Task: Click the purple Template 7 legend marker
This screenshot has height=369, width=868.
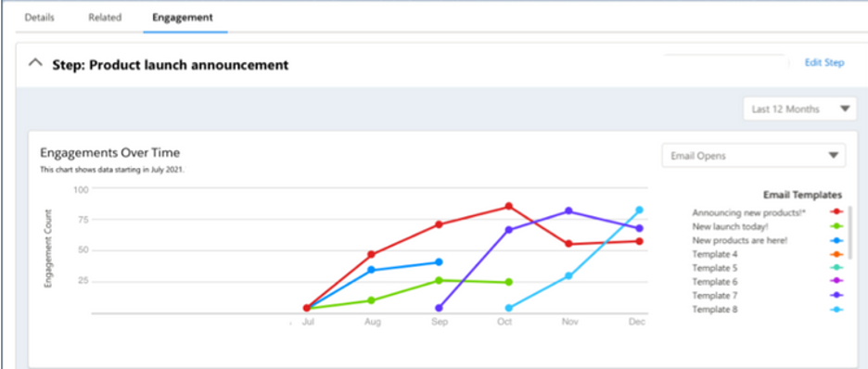Action: [x=836, y=296]
